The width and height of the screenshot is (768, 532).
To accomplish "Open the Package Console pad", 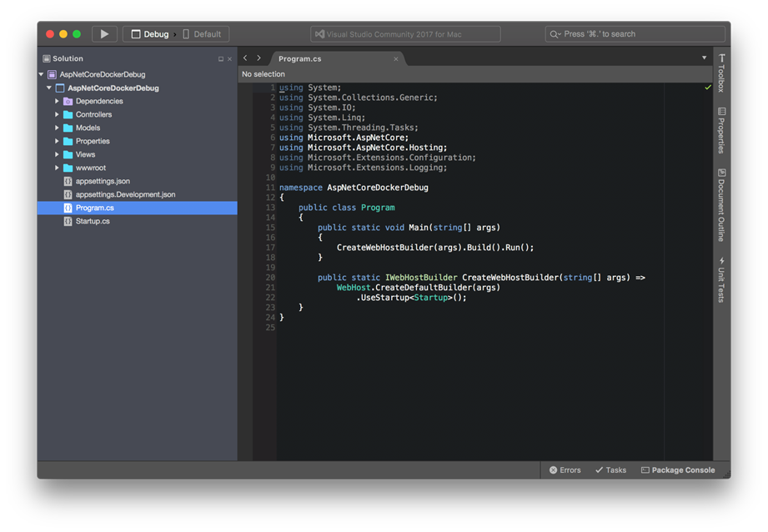I will point(679,470).
